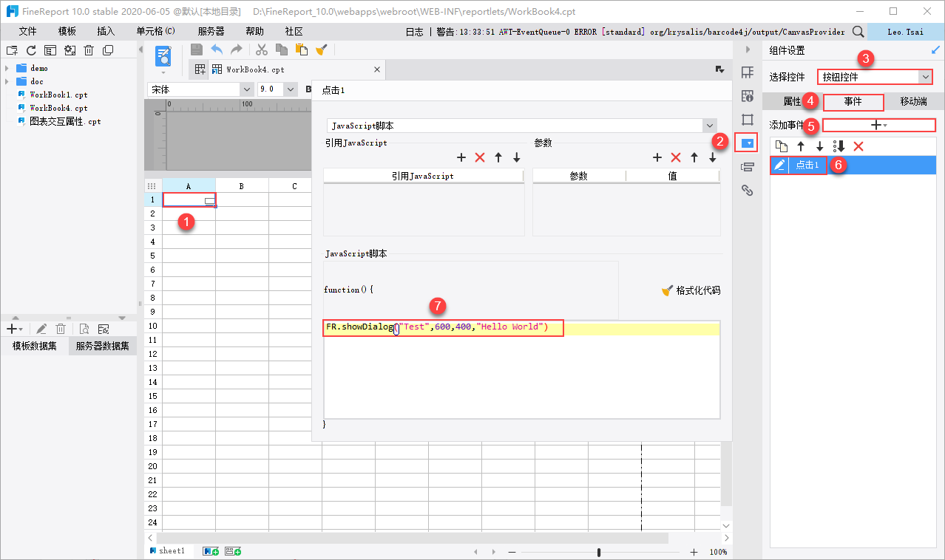
Task: Expand the demo folder
Action: pos(7,68)
